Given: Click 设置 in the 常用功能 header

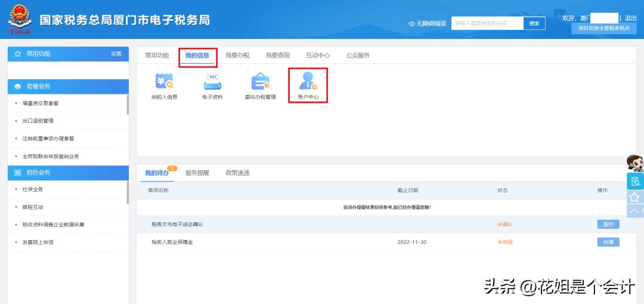Looking at the screenshot, I should (116, 54).
